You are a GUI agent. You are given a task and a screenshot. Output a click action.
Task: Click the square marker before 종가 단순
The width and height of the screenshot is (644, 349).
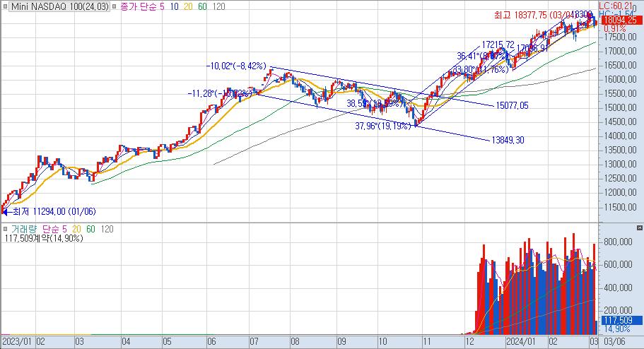pos(115,6)
